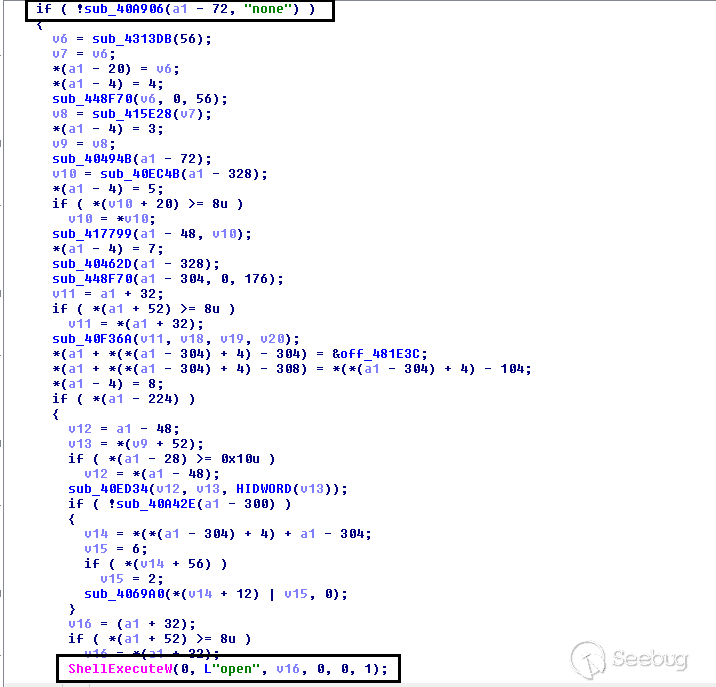Select the 'v15 = 2;' line
The height and width of the screenshot is (687, 716).
click(x=132, y=579)
